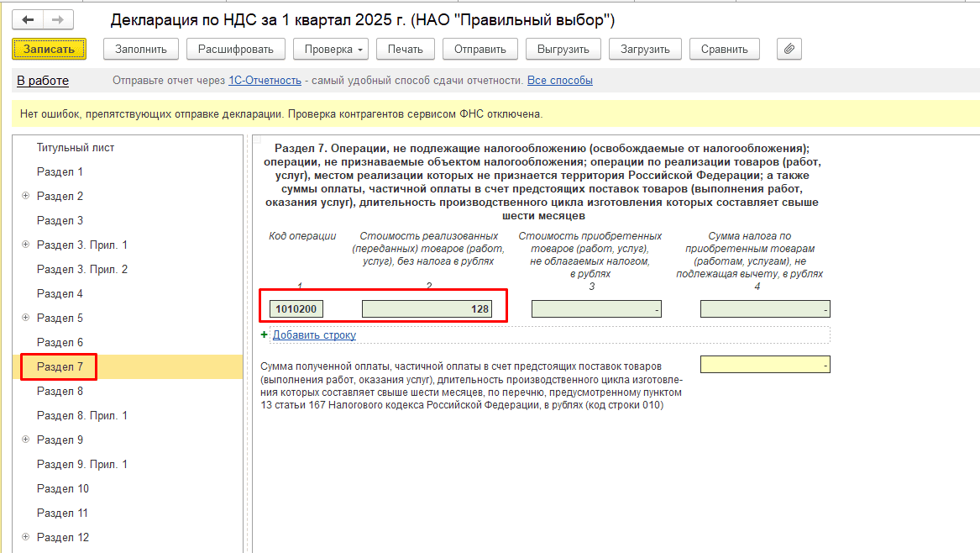
Task: Open the 1С-Отчетность link
Action: tap(265, 81)
